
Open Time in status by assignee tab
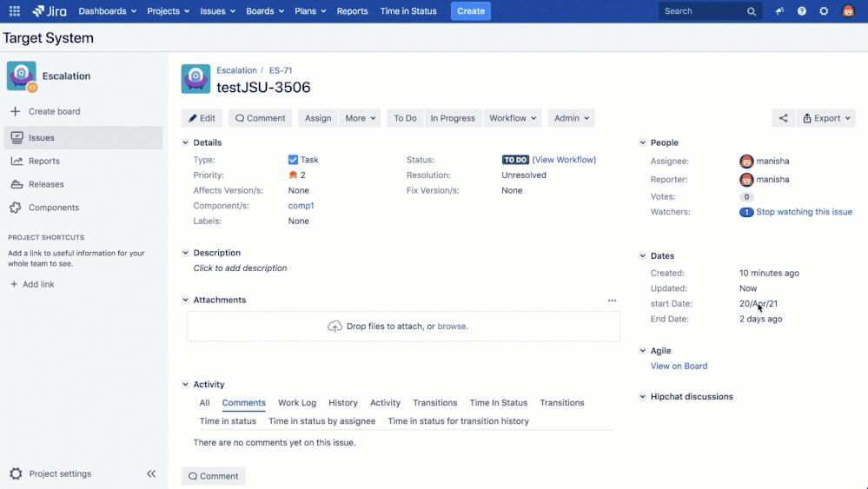pos(322,421)
